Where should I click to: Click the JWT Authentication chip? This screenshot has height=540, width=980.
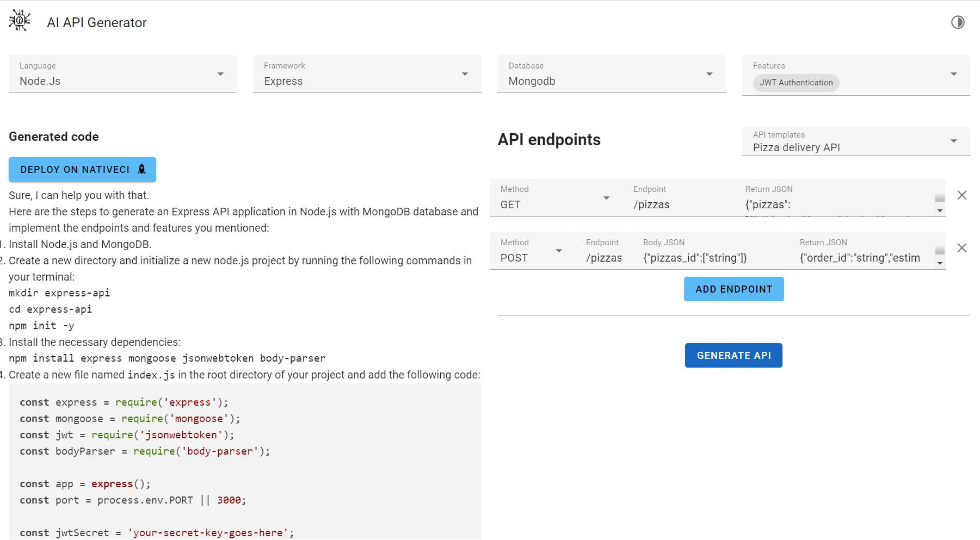click(796, 83)
